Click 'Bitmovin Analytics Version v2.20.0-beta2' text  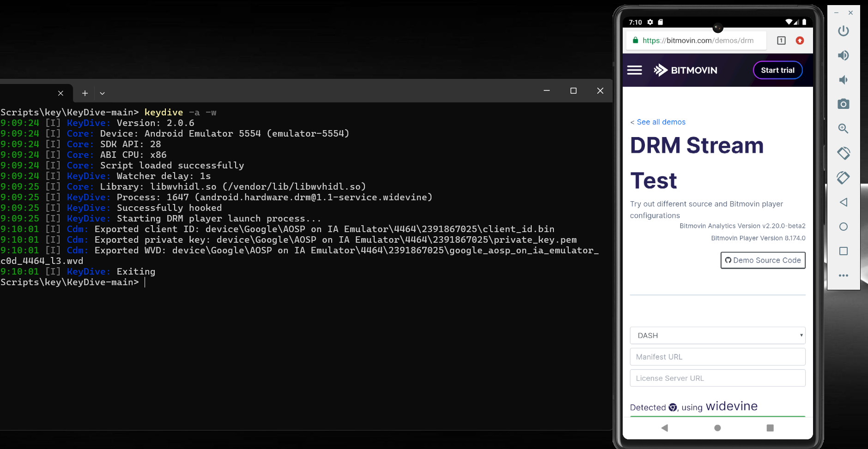point(742,226)
